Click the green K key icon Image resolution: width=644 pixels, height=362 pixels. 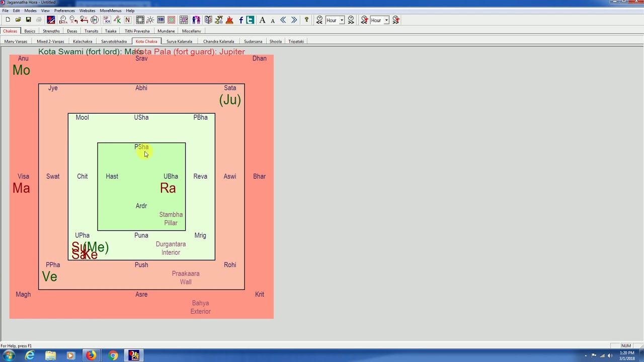(117, 20)
